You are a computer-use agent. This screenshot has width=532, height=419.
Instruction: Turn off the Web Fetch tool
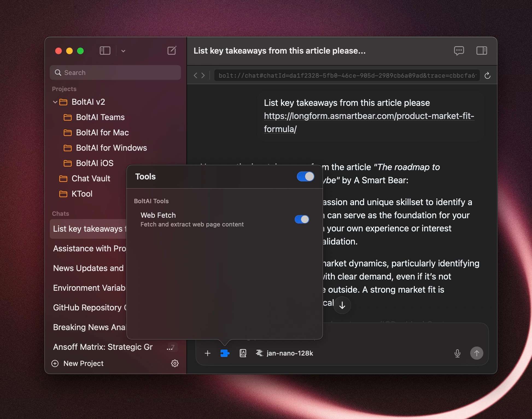click(x=302, y=219)
